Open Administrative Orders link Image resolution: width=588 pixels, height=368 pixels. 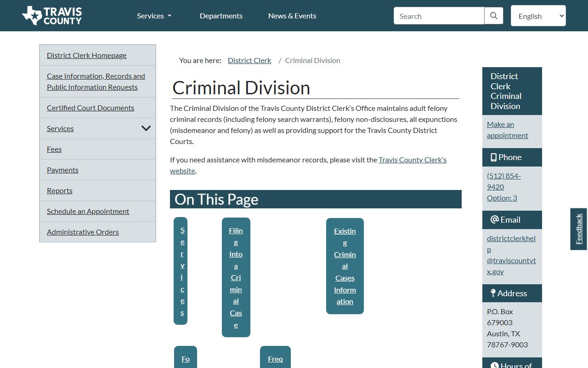click(83, 232)
